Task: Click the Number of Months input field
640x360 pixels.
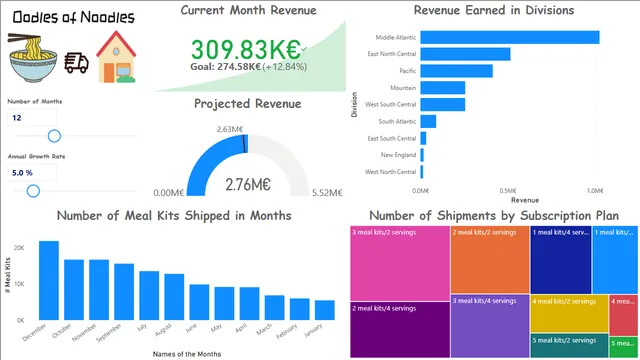Action: tap(32, 118)
